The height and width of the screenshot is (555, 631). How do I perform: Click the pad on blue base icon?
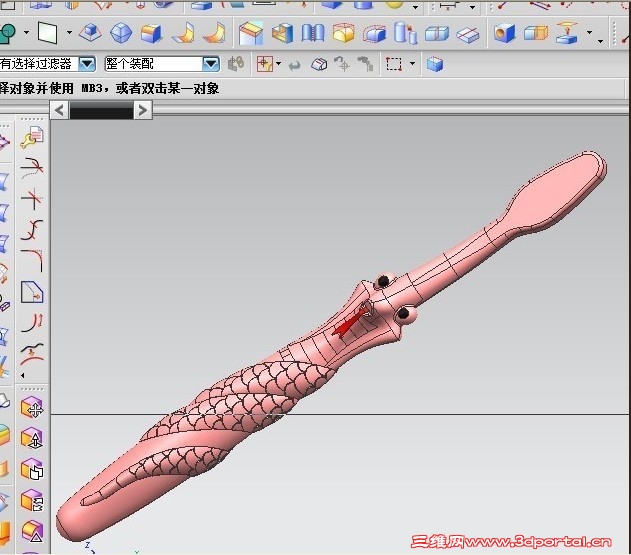[566, 33]
